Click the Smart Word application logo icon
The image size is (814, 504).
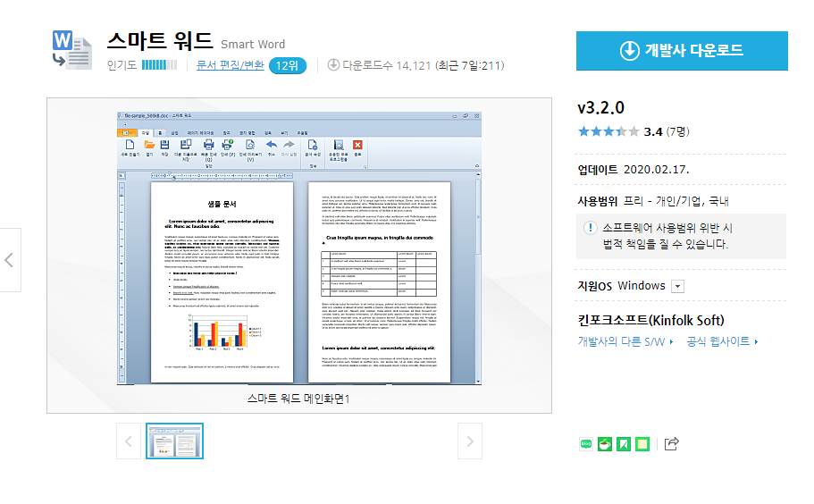point(72,49)
